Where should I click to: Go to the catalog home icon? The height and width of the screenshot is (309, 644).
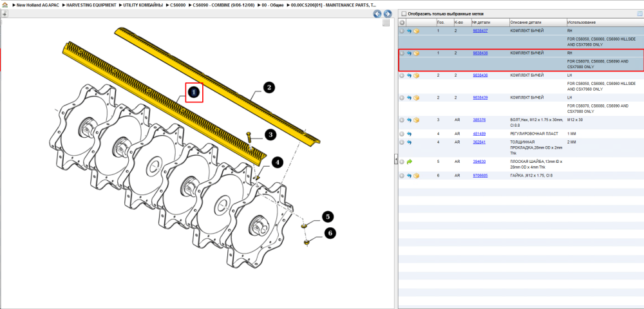[x=5, y=5]
